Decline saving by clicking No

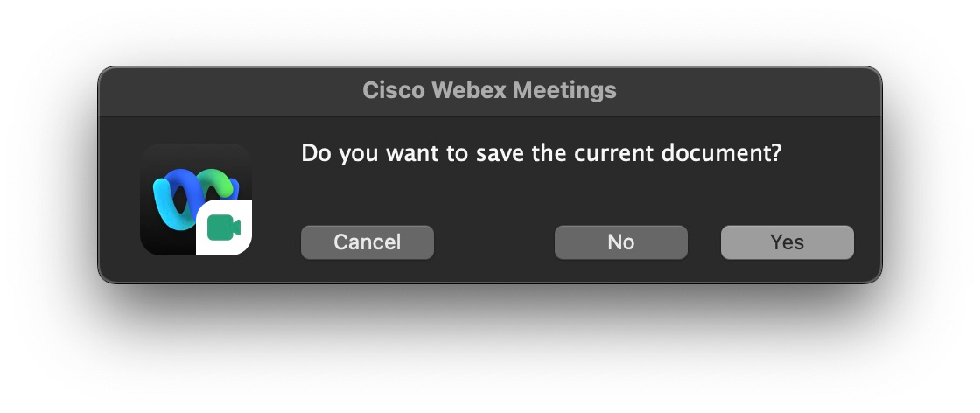[620, 242]
